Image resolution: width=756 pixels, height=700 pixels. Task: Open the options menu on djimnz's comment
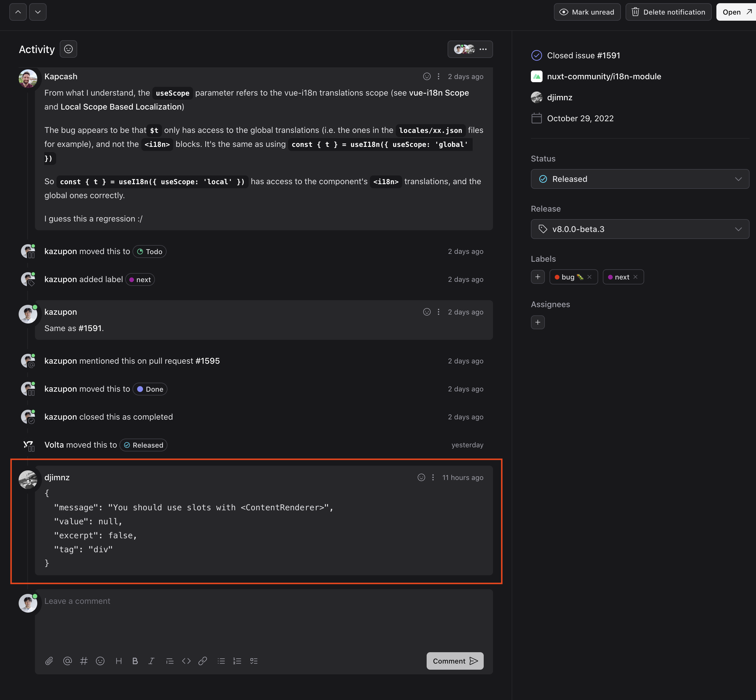[433, 477]
